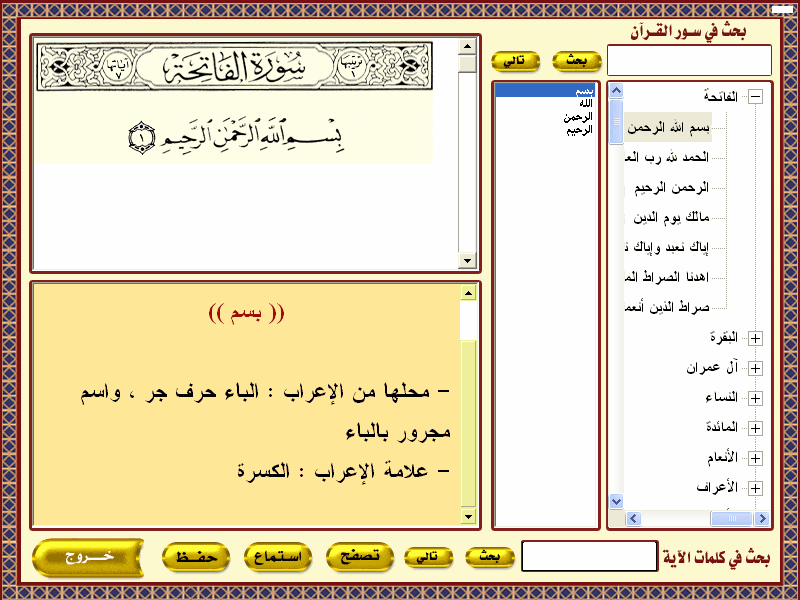Select the الأنعام surah name in the tree
Screen dimensions: 800x600
click(722, 457)
